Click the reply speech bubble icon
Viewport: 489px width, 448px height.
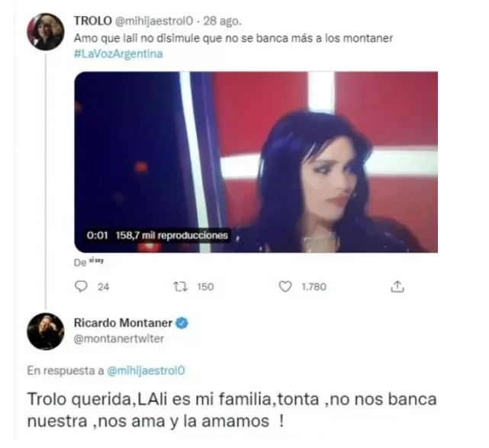coord(81,286)
